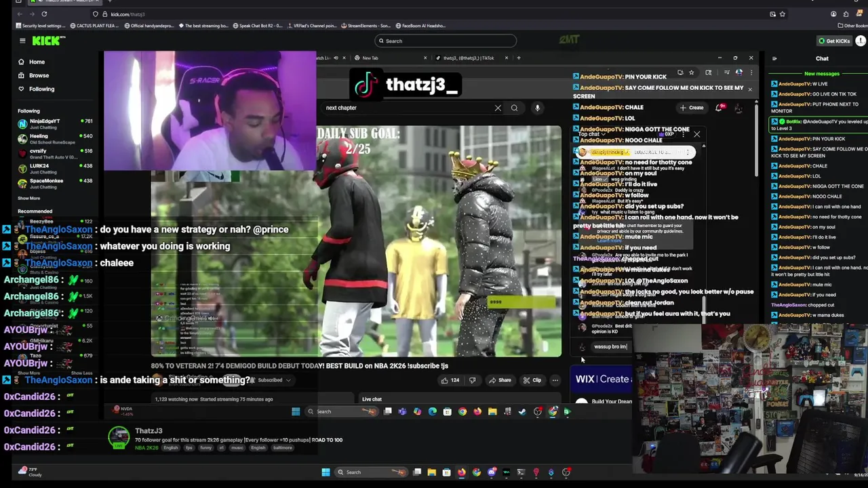
Task: Click ThatzJ3 live avatar
Action: pos(119,438)
